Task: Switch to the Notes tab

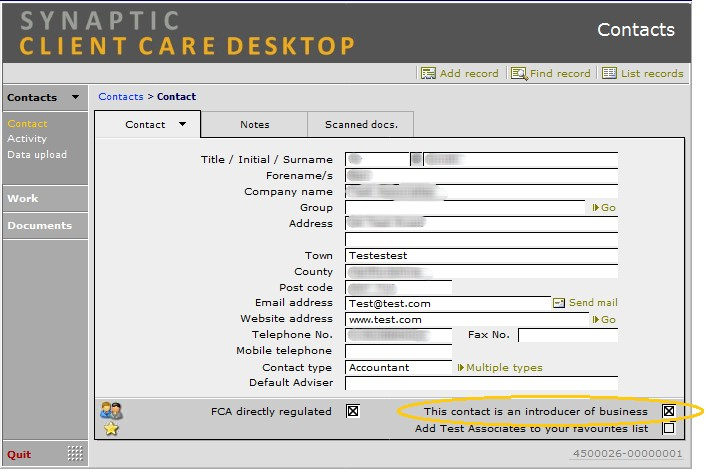Action: (254, 124)
